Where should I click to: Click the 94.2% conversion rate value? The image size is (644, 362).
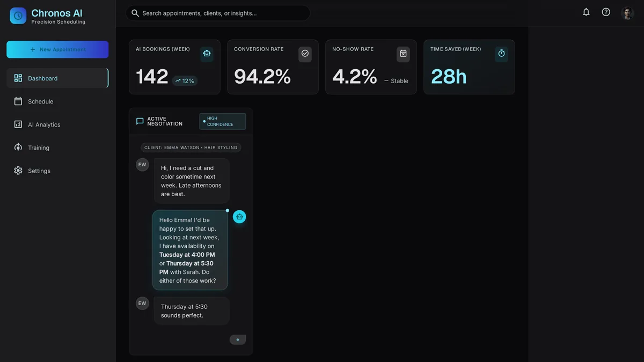[x=262, y=77]
